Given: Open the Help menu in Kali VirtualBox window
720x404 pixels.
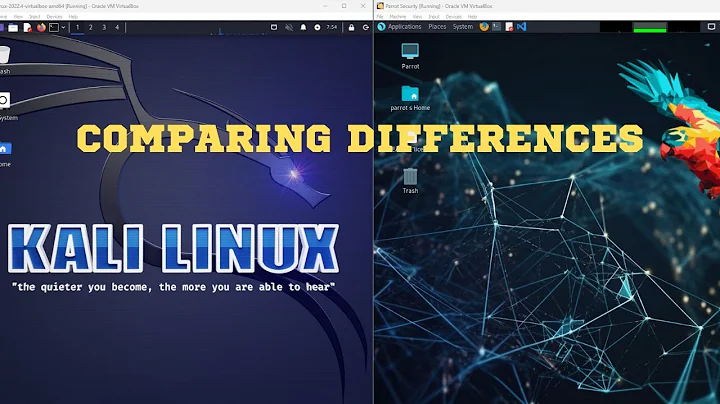Looking at the screenshot, I should (73, 17).
